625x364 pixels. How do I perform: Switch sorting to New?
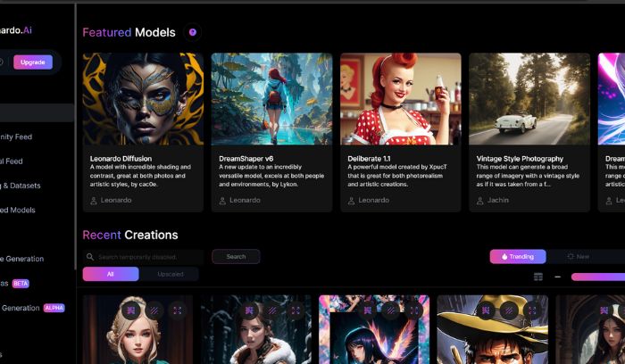578,256
